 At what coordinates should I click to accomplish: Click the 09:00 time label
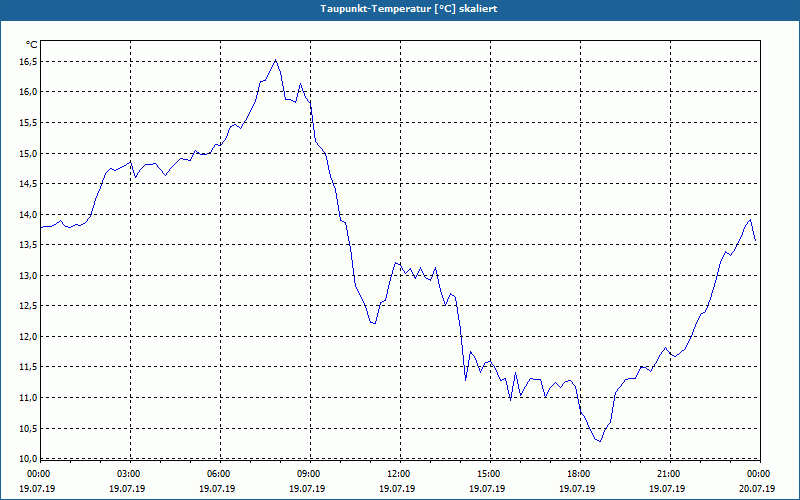(x=310, y=474)
